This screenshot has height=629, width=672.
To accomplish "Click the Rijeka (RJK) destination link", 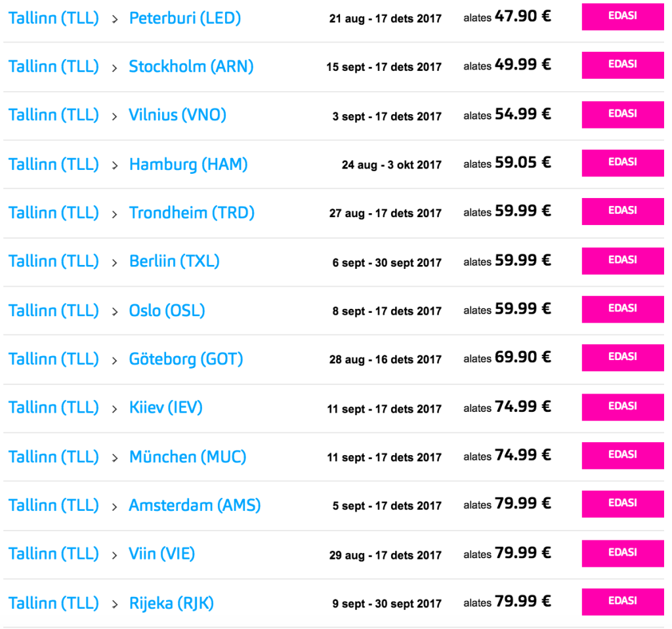I will pos(172,603).
